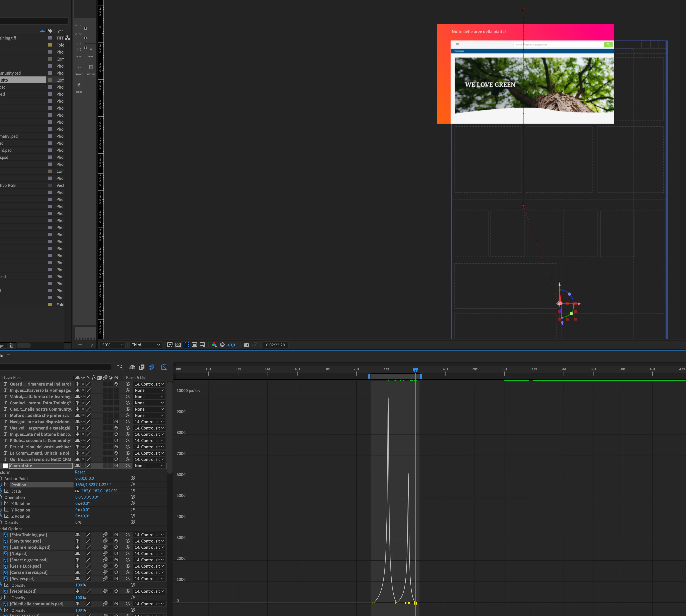The image size is (686, 616).
Task: Toggle Position stopwatch graph icon
Action: [x=6, y=485]
